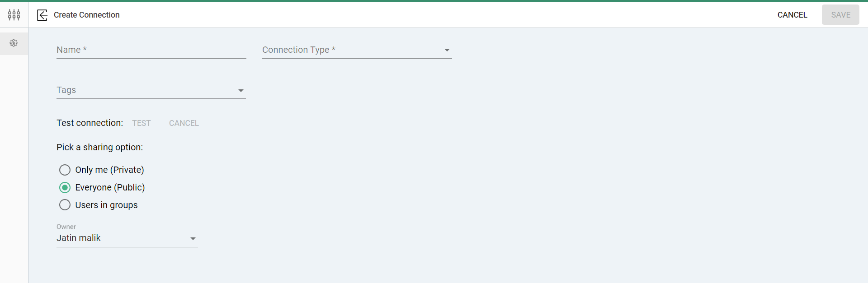Click the Create Connection page title
Image resolution: width=868 pixels, height=283 pixels.
87,15
